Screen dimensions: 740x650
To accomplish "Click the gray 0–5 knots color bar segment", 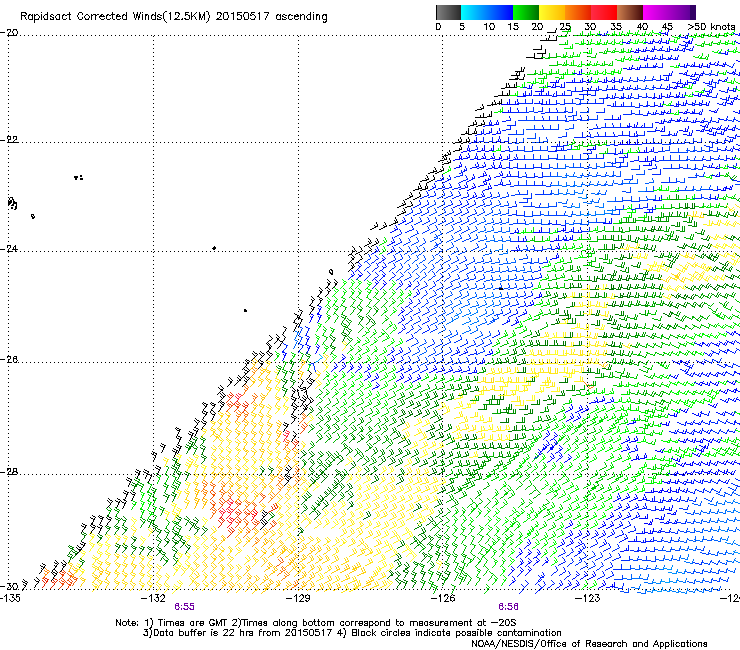I will [x=448, y=12].
